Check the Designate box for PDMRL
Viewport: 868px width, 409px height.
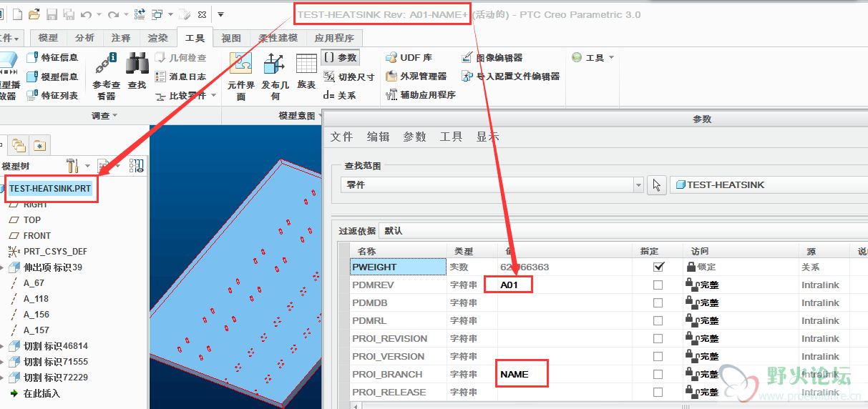click(x=658, y=320)
